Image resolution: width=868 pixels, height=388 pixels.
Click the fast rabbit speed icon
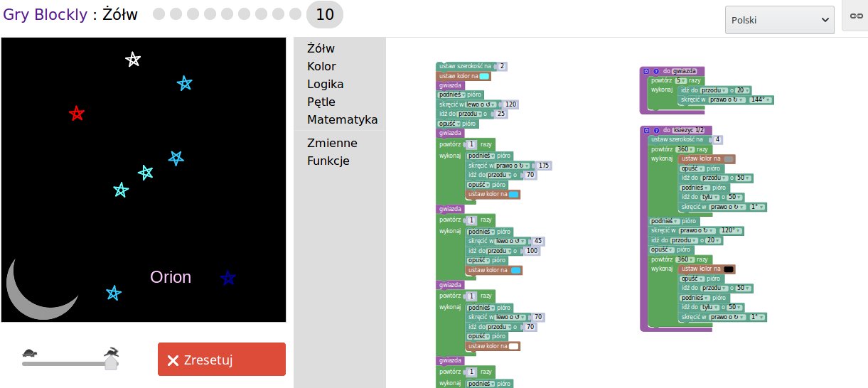tap(111, 351)
